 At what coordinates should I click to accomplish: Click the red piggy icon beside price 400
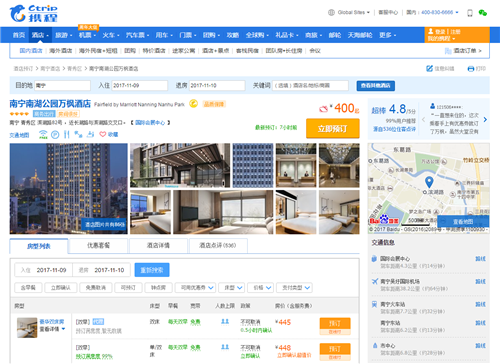(323, 109)
